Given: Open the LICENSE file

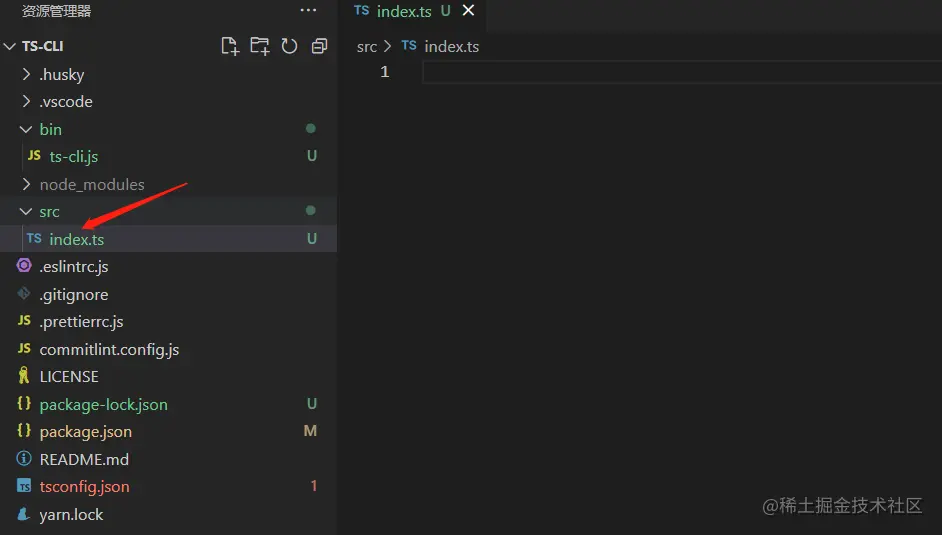Looking at the screenshot, I should coord(168,376).
